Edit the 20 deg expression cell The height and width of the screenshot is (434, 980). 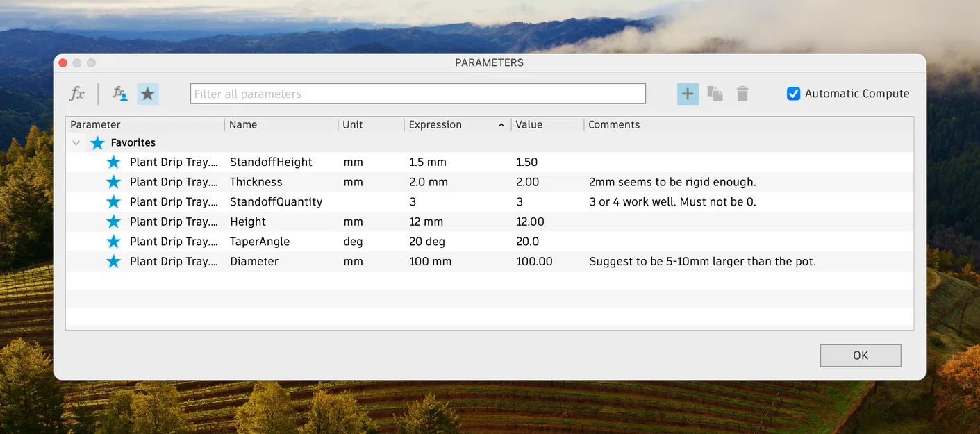coord(429,242)
